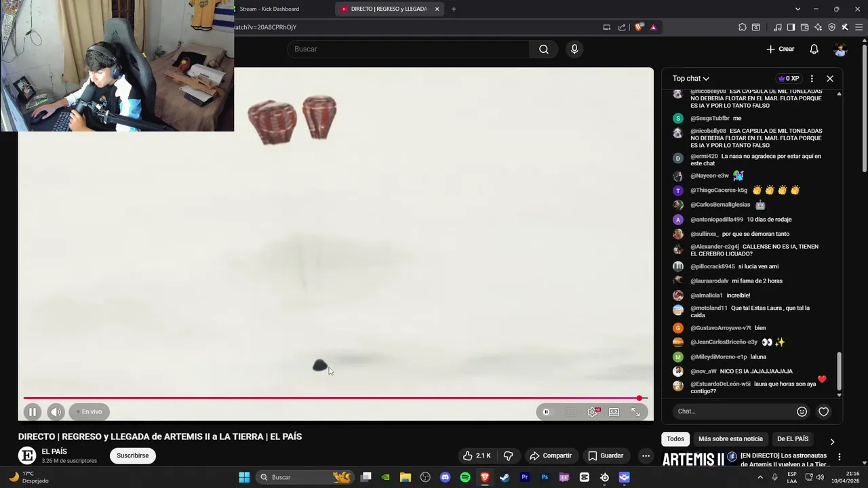Click the YouTube search field
Image resolution: width=868 pixels, height=488 pixels.
(x=409, y=49)
